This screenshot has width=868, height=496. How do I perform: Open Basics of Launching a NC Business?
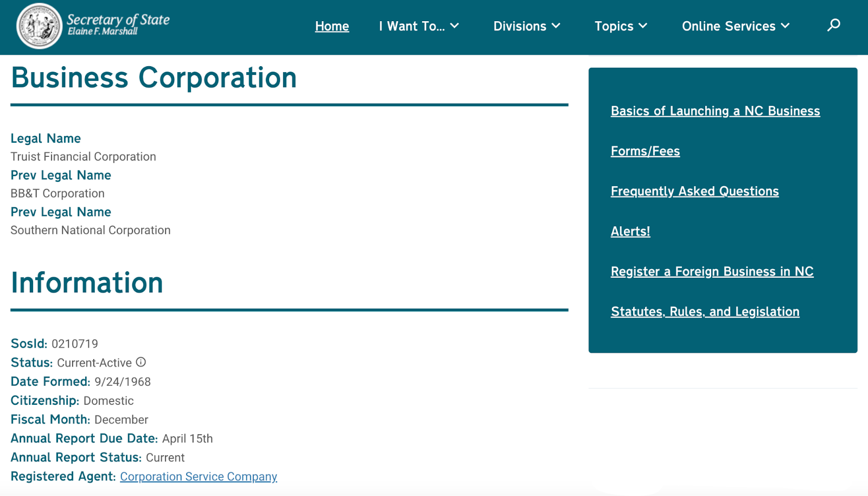(x=715, y=111)
